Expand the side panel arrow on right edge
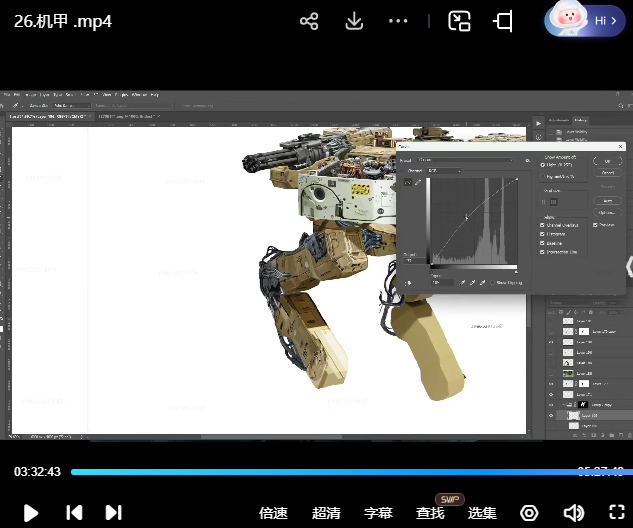This screenshot has width=633, height=528. coord(628,266)
